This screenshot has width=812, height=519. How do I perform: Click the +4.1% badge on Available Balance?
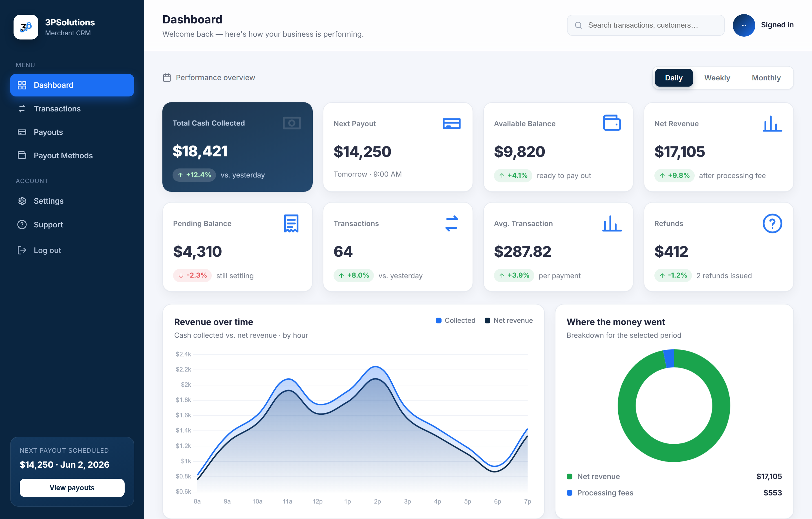pyautogui.click(x=513, y=175)
